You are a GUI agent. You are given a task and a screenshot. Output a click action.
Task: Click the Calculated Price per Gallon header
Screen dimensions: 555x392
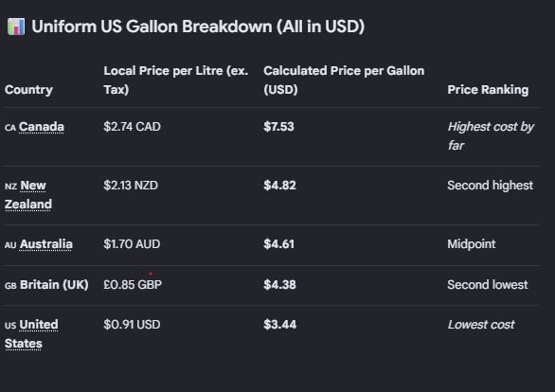[344, 80]
